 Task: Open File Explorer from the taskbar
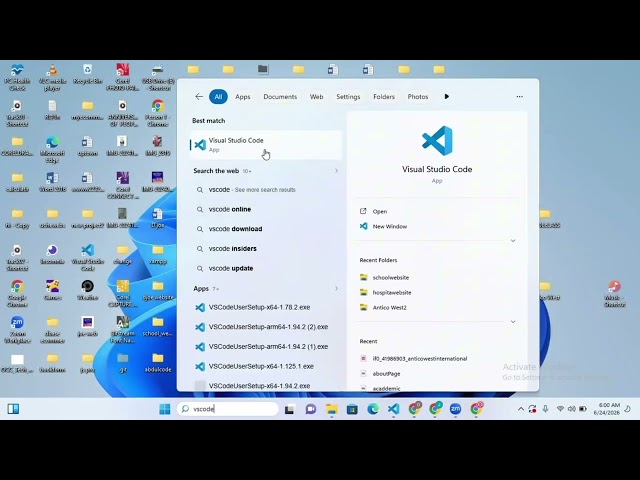(x=332, y=409)
